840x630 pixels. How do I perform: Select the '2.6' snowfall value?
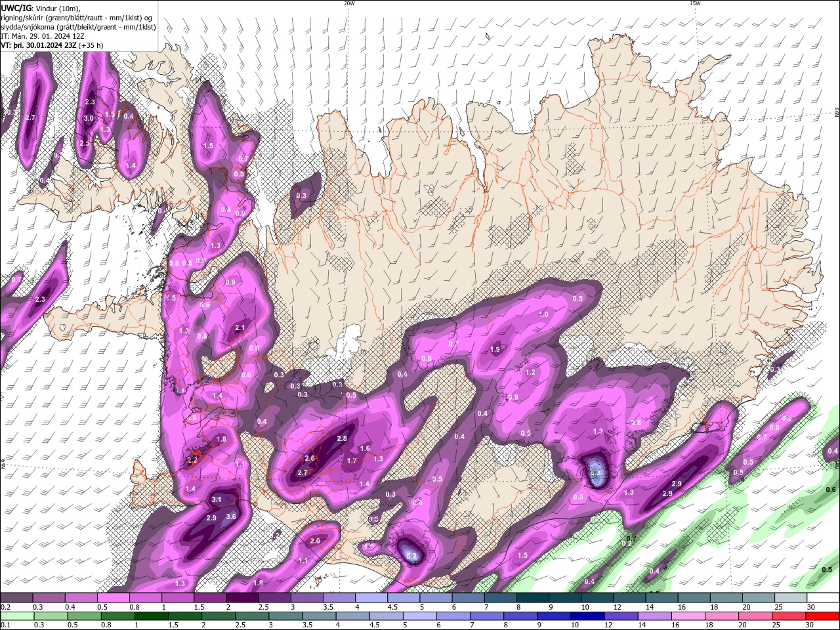tap(310, 459)
